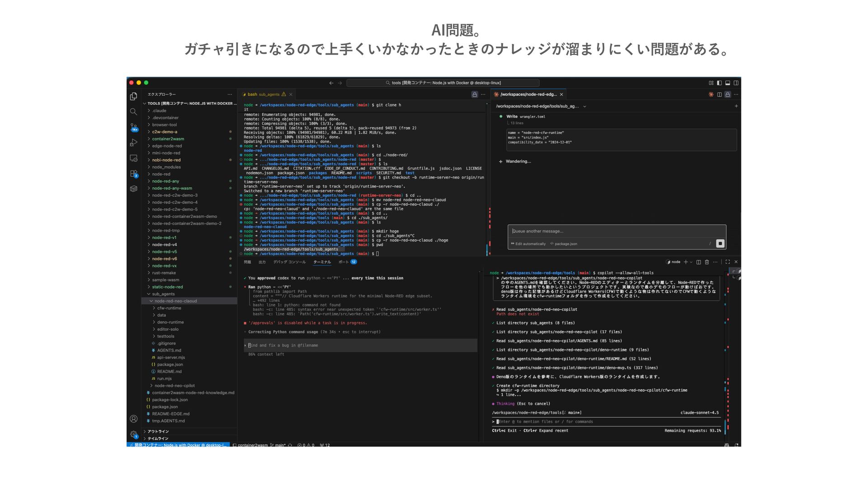This screenshot has width=868, height=488.
Task: Toggle Edit automatically mode
Action: [528, 244]
